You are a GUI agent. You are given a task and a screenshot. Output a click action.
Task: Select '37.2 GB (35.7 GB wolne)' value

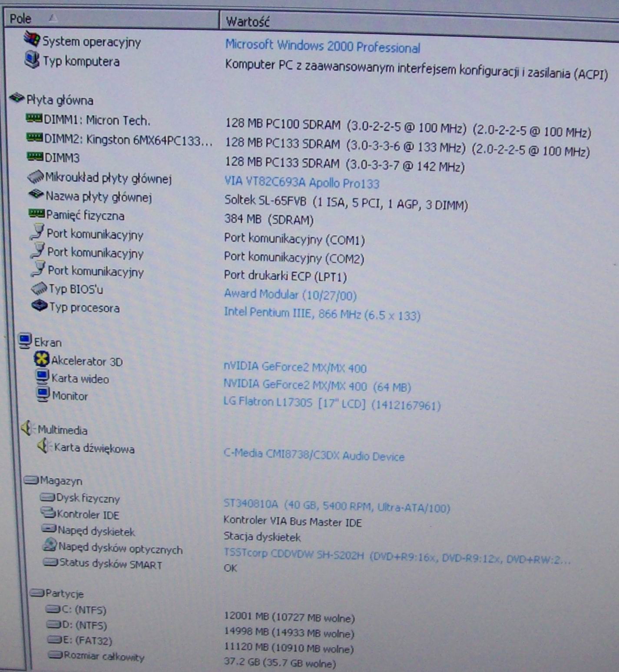click(280, 663)
